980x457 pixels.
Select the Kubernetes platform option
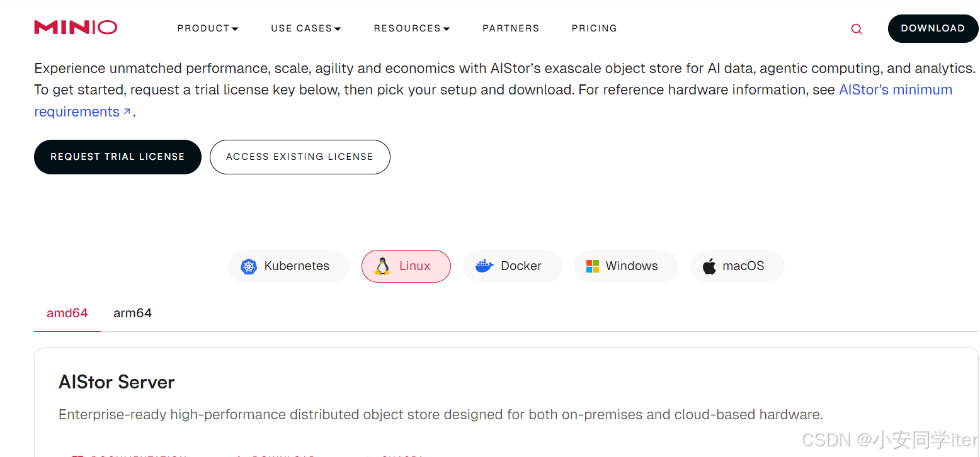tap(288, 266)
